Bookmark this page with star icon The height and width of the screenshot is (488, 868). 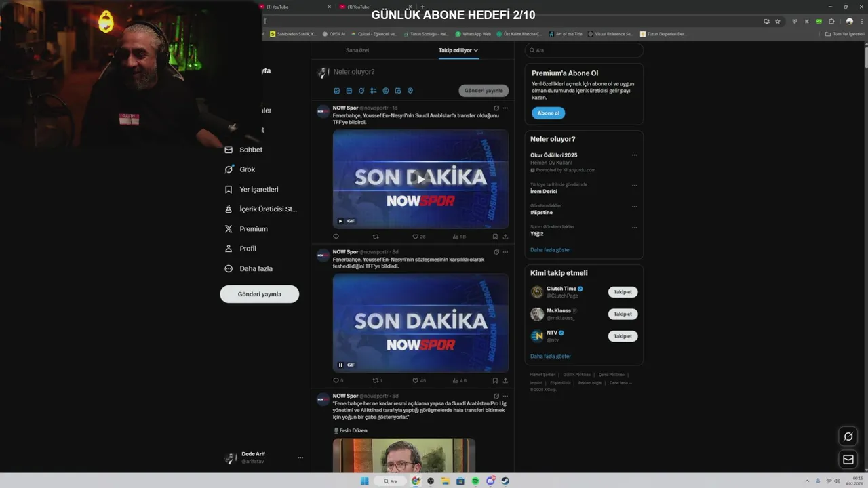pyautogui.click(x=778, y=21)
